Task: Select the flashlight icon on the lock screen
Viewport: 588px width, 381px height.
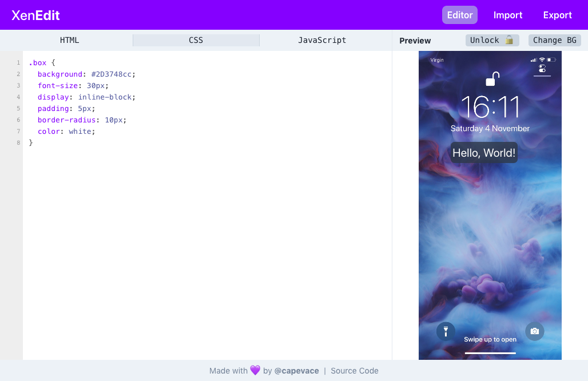Action: coord(446,331)
